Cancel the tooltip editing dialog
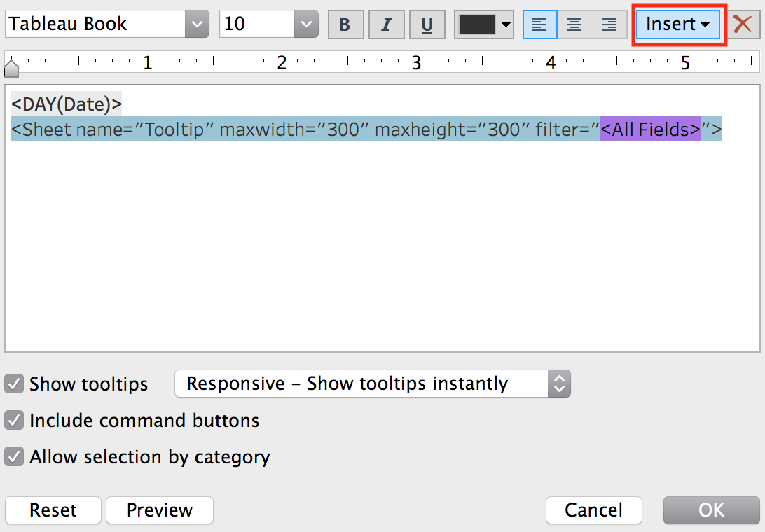 tap(593, 510)
